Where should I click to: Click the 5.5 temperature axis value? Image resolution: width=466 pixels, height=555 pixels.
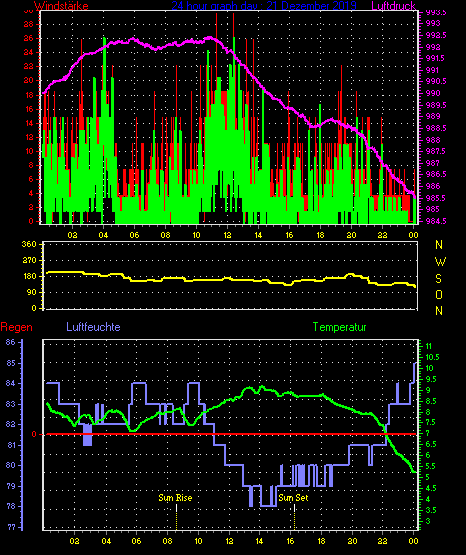coord(431,467)
